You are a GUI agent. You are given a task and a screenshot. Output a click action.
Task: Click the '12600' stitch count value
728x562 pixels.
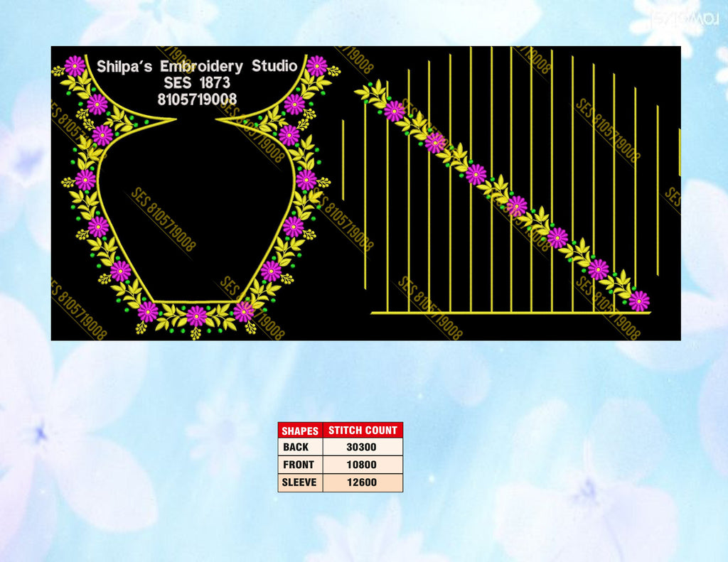pyautogui.click(x=361, y=482)
